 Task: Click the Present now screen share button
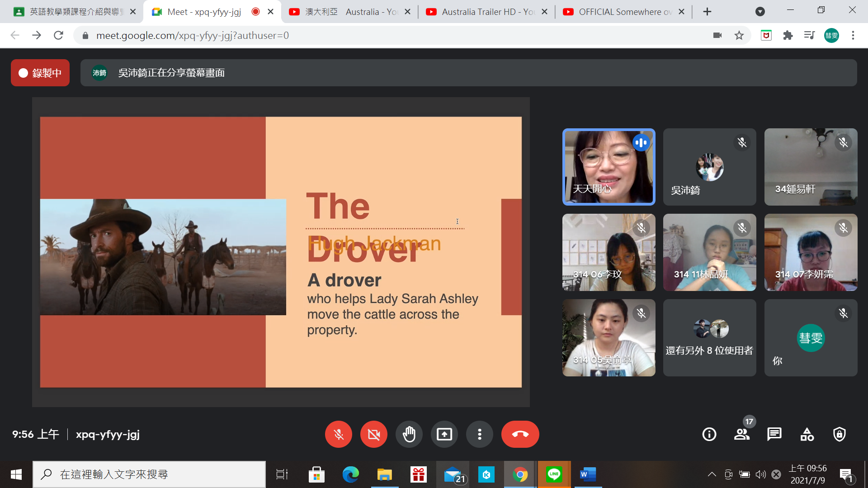pos(444,434)
